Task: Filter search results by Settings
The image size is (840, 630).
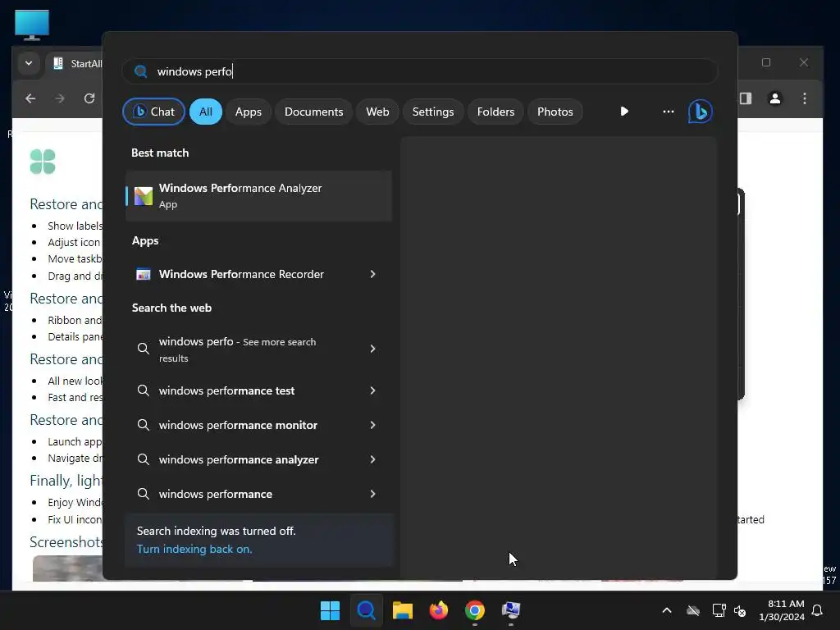Action: [433, 112]
